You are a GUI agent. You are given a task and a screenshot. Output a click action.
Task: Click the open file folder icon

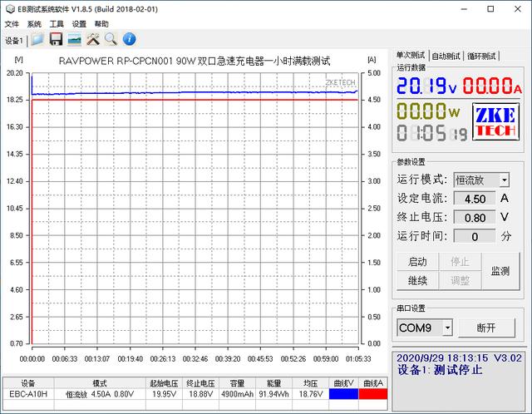(x=37, y=39)
